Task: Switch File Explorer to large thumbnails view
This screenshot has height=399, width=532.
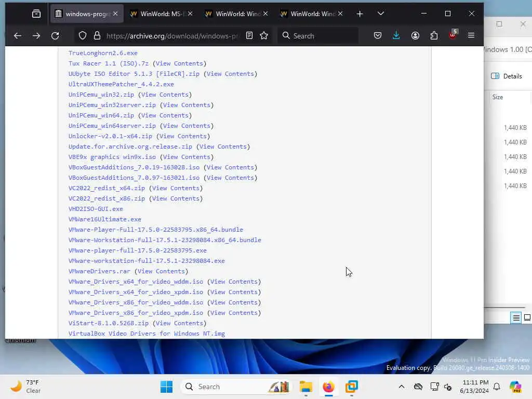Action: (527, 317)
